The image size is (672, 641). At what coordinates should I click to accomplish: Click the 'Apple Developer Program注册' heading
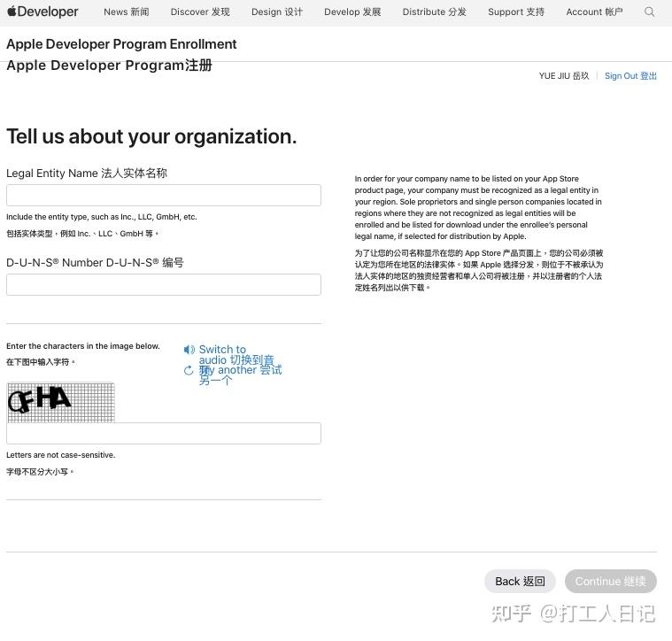(x=109, y=66)
